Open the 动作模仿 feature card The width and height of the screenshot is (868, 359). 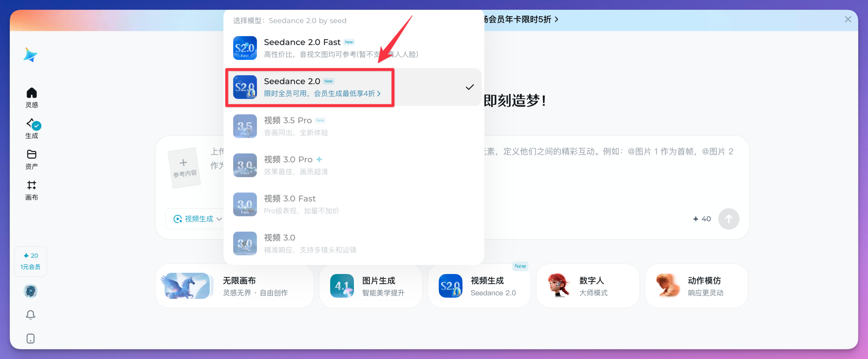pos(696,286)
